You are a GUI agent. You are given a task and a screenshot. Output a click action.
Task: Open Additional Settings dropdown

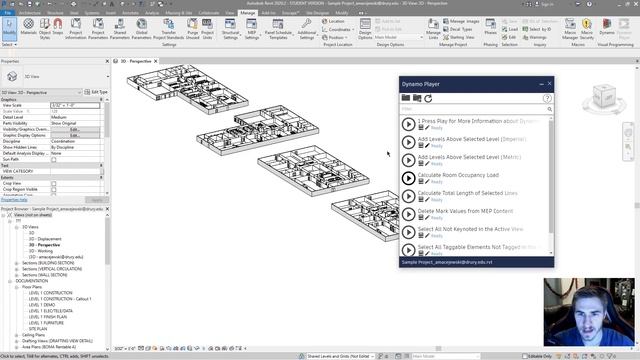click(x=307, y=29)
